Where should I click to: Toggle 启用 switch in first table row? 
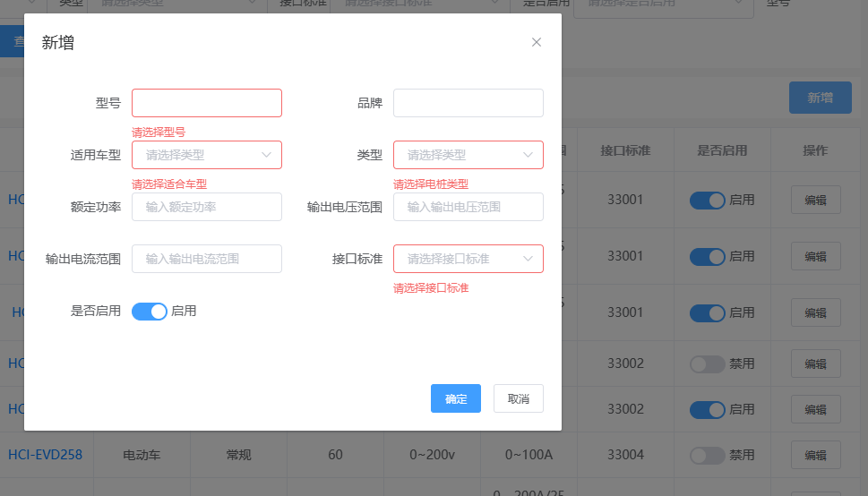coord(707,201)
